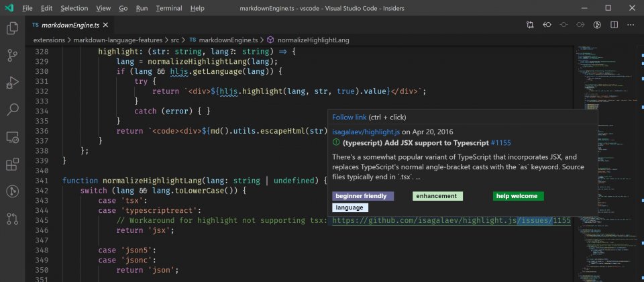Select the markdownEngine.ts editor tab
The image size is (644, 282).
[70, 25]
